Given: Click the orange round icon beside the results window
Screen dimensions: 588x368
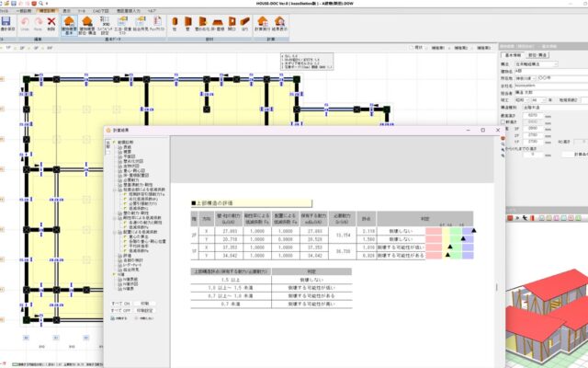Looking at the screenshot, I should click(x=503, y=138).
